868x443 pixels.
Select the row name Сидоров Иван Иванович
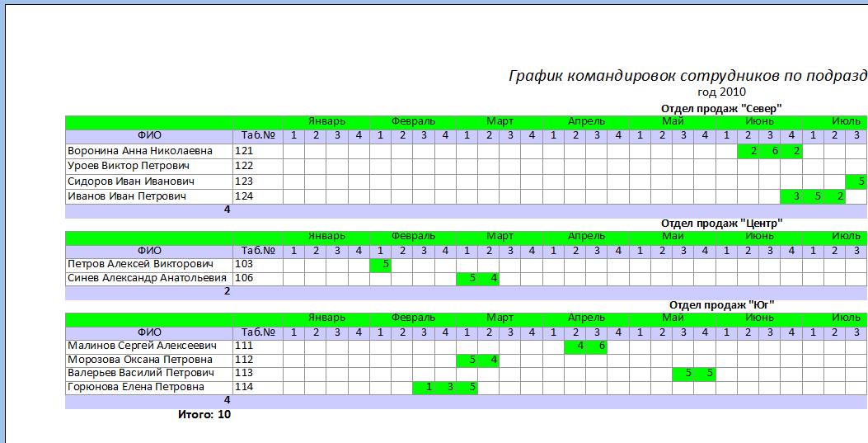[x=130, y=181]
